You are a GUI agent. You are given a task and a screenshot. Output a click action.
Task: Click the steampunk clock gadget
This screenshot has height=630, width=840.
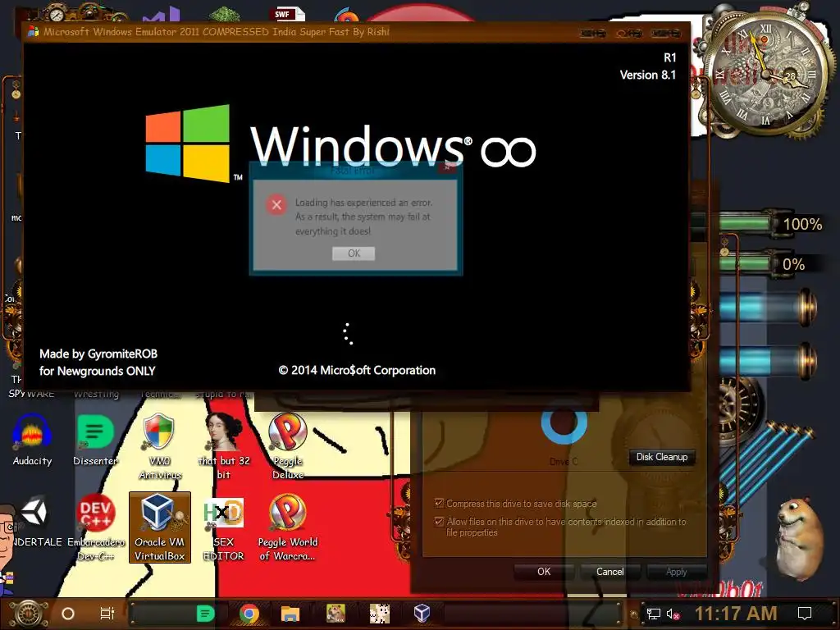pyautogui.click(x=767, y=75)
